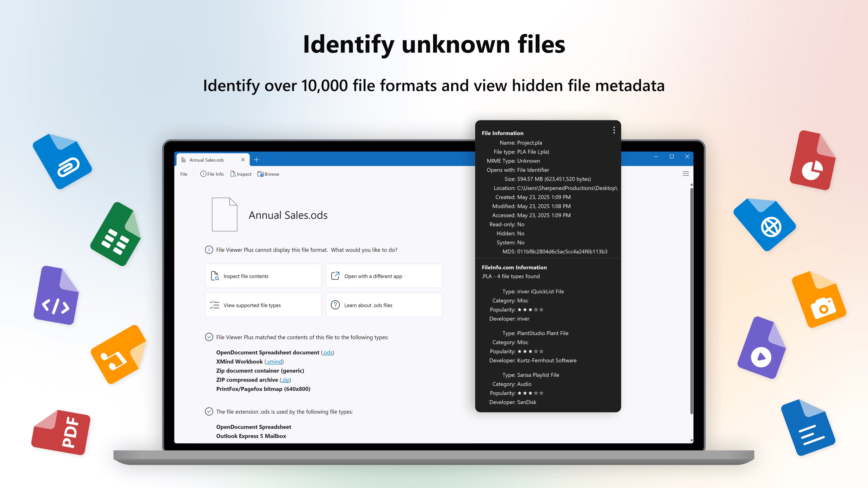Switch to the Annual Sales.ods tab
The height and width of the screenshot is (488, 868).
207,160
